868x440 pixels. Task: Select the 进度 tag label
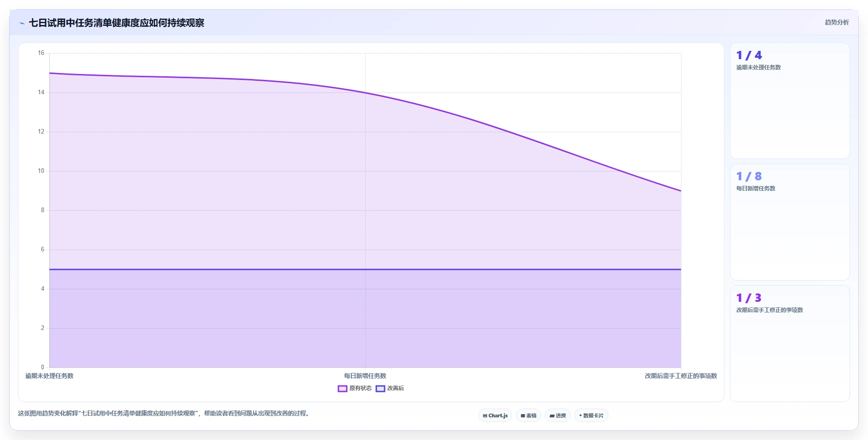point(561,416)
